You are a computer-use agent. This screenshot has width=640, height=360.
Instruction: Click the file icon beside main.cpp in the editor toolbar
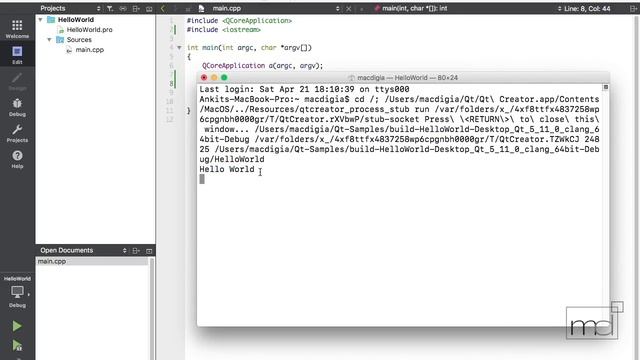click(201, 8)
